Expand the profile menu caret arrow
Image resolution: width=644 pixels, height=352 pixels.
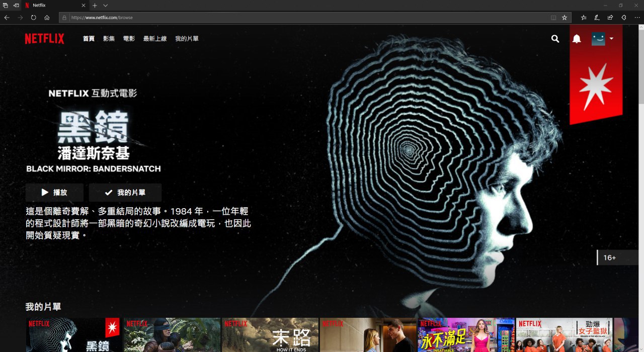click(x=611, y=39)
